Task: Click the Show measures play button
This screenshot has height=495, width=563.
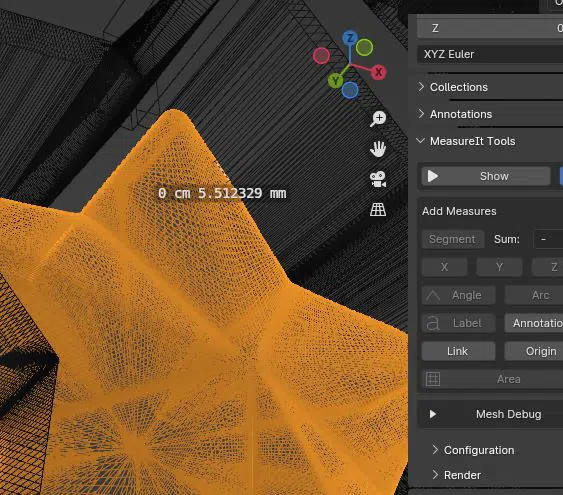Action: pyautogui.click(x=486, y=176)
